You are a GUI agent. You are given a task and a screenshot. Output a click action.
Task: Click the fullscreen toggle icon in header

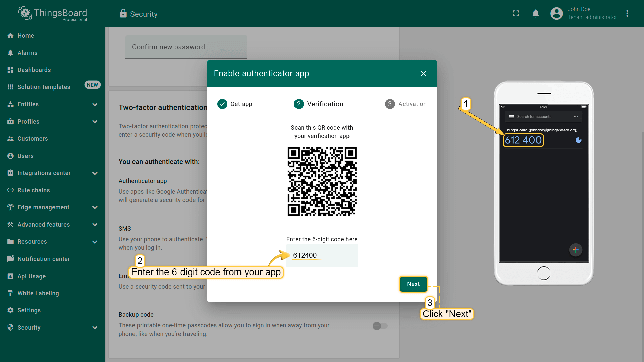516,13
